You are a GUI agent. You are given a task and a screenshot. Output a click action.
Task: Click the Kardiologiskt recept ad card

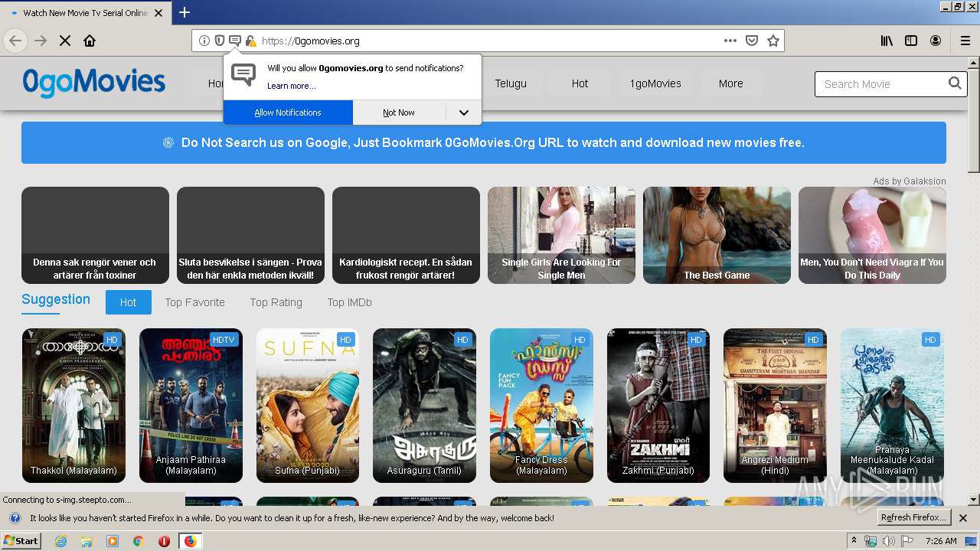(x=406, y=235)
